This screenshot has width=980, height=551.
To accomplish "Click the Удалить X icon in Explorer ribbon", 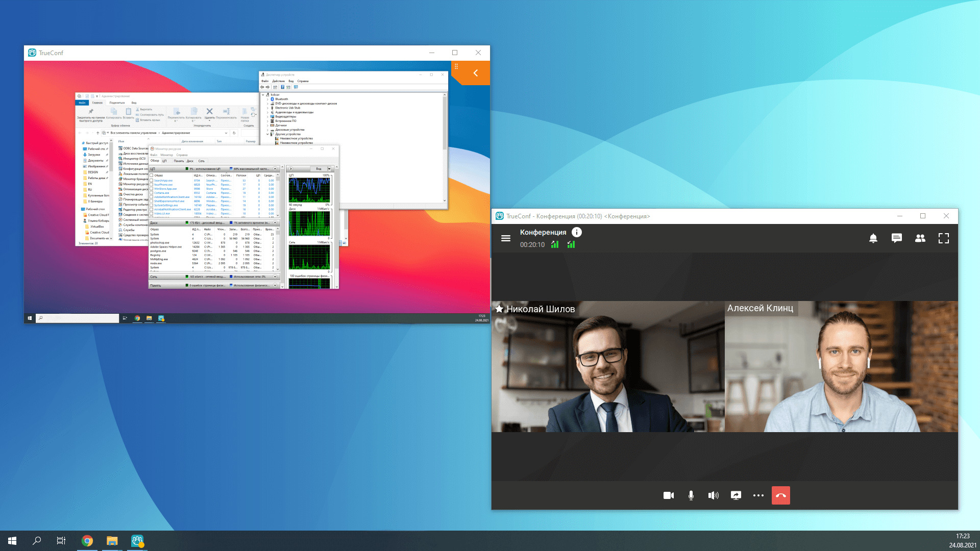I will [209, 111].
